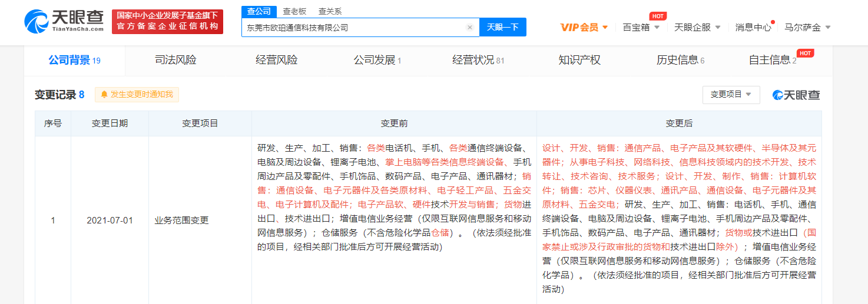The height and width of the screenshot is (304, 868).
Task: Open the 自主信息 tab
Action: 771,60
